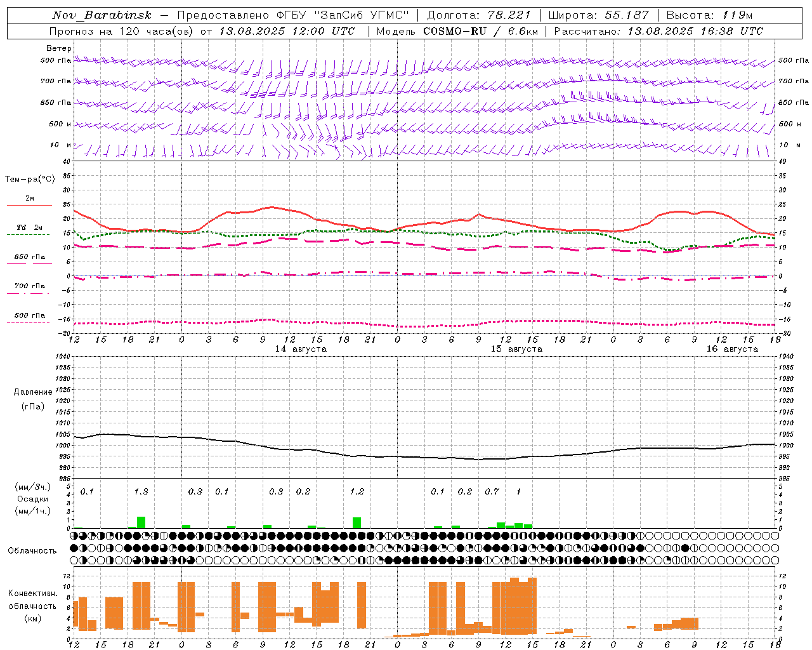Click the Давление (гПа) axis label

point(32,399)
